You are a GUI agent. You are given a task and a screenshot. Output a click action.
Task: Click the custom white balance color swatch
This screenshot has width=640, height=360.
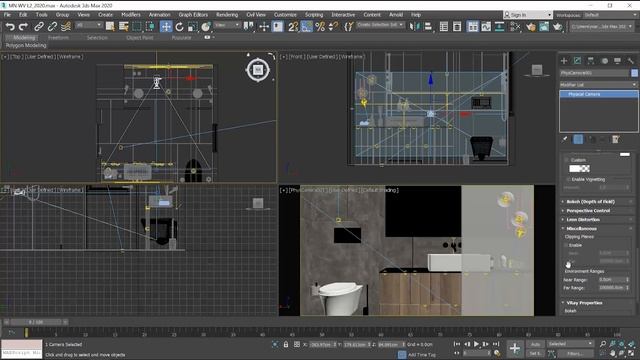point(579,169)
